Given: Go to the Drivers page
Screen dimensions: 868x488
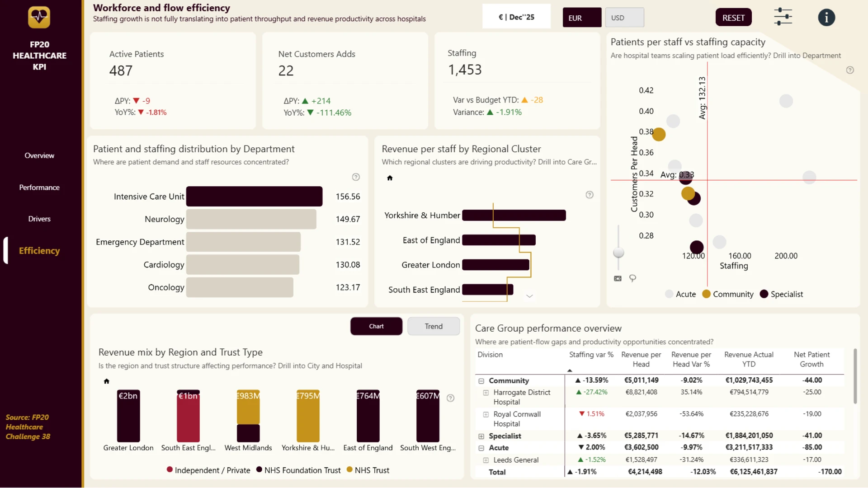Looking at the screenshot, I should pyautogui.click(x=39, y=219).
